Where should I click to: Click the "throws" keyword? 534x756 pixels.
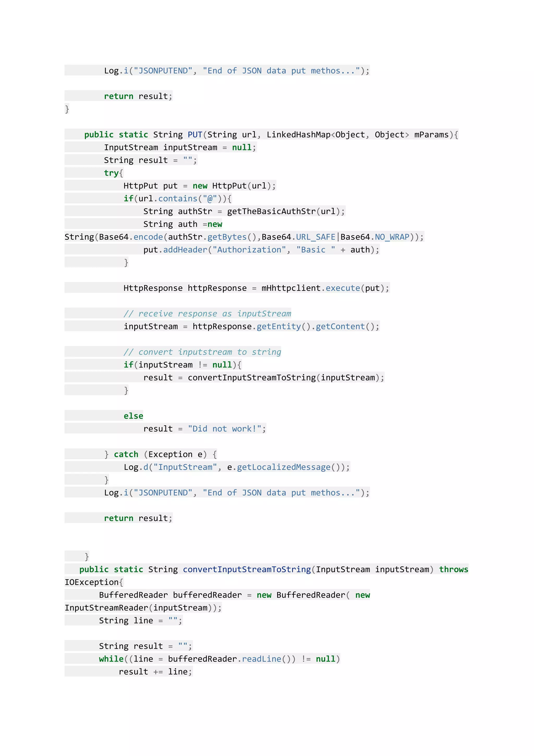click(454, 569)
